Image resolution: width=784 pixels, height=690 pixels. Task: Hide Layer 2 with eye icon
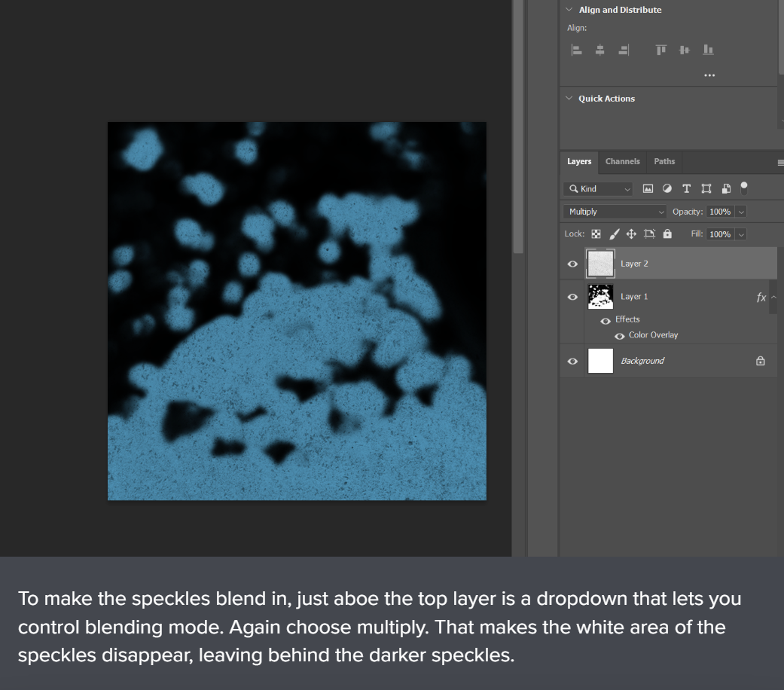pos(572,264)
